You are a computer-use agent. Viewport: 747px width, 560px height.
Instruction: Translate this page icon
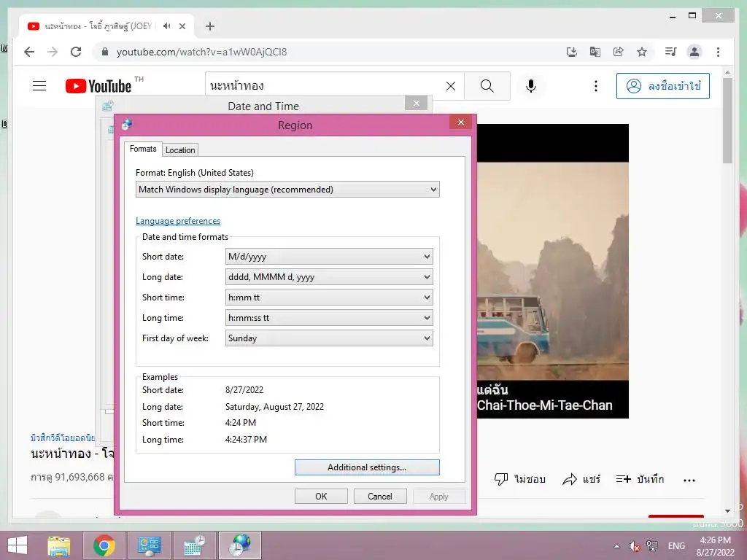595,52
